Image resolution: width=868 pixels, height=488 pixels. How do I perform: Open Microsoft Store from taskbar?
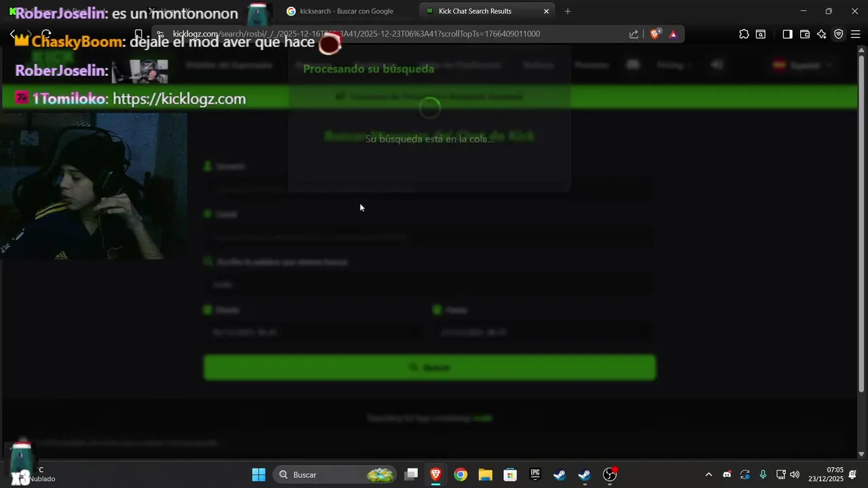[510, 474]
